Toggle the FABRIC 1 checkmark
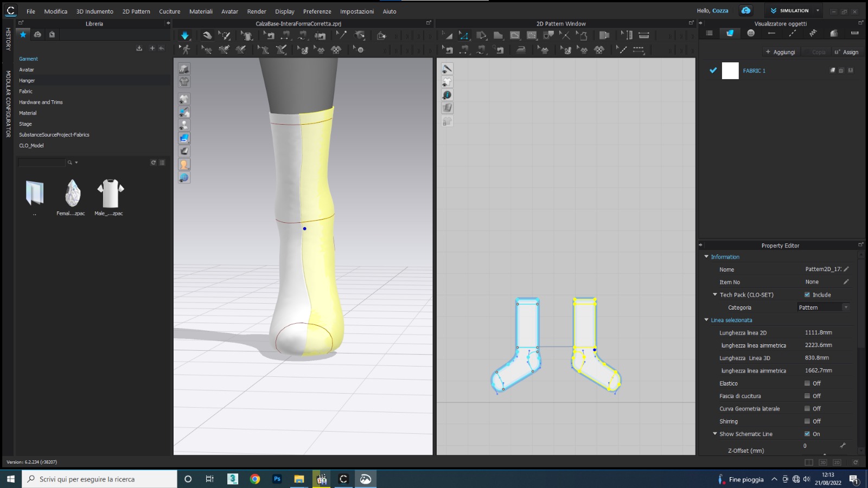The image size is (868, 488). click(x=713, y=70)
